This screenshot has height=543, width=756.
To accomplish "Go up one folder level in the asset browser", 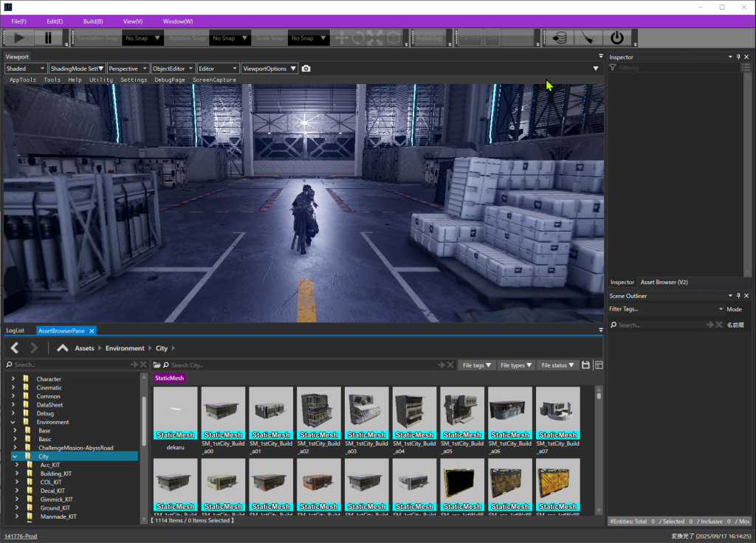I will tap(63, 348).
